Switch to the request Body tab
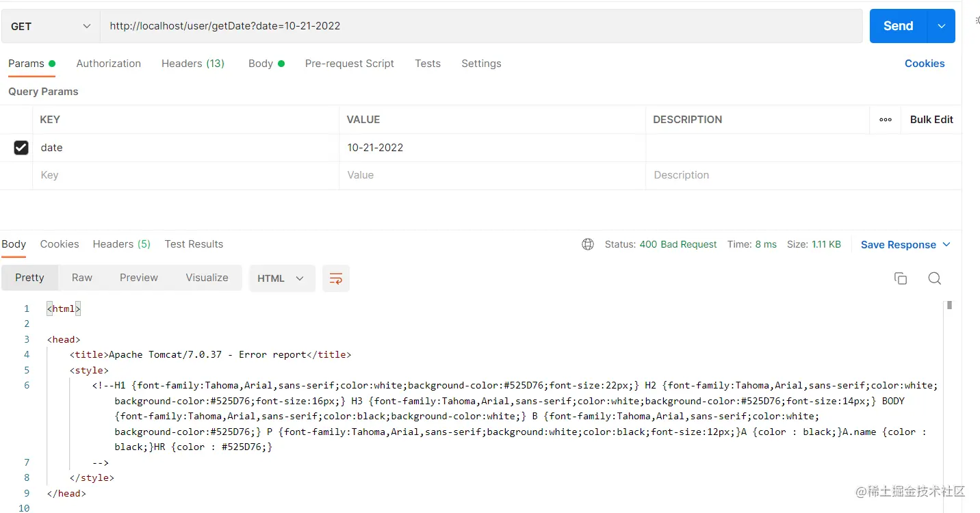 (266, 64)
